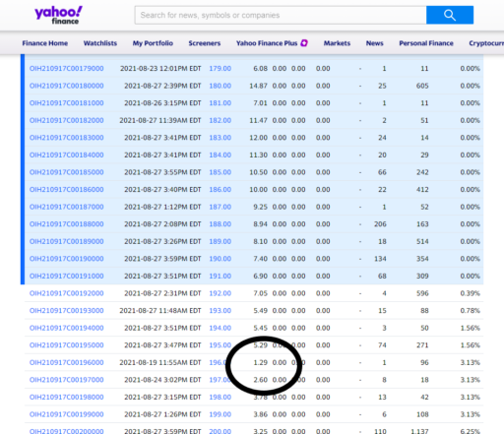Open contract OIH210917C00186000
Image resolution: width=504 pixels, height=434 pixels.
click(x=67, y=190)
